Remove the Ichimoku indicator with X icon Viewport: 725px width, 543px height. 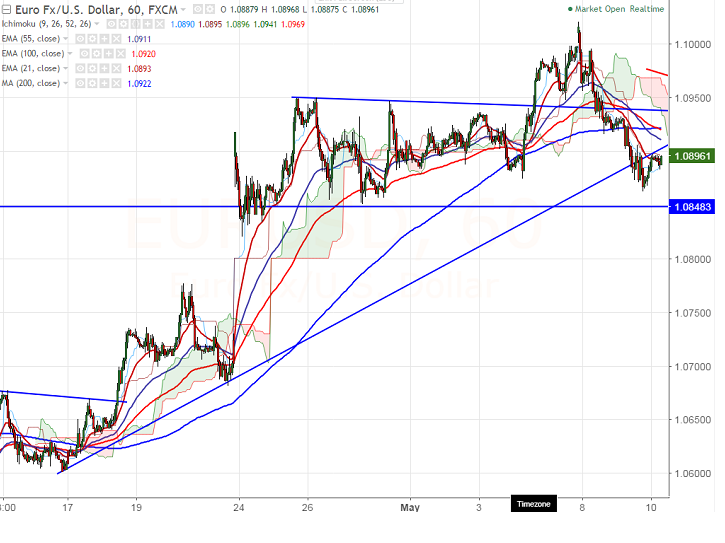pyautogui.click(x=160, y=24)
